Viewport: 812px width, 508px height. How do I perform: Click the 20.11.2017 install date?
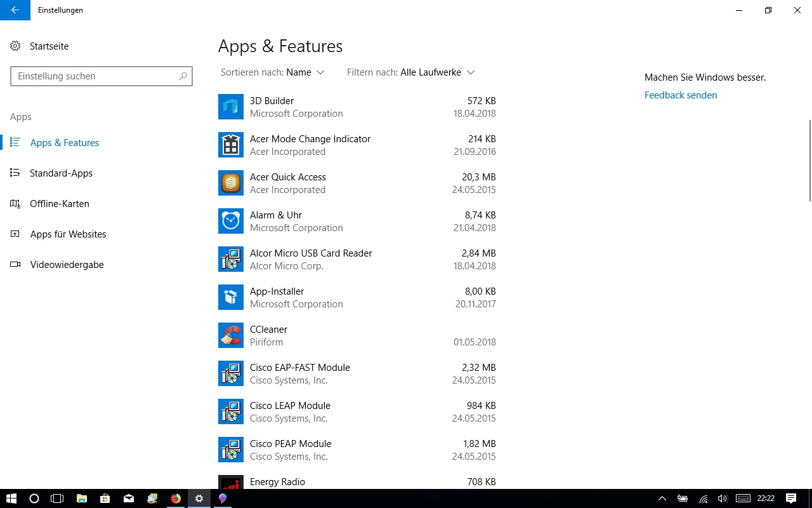[476, 304]
